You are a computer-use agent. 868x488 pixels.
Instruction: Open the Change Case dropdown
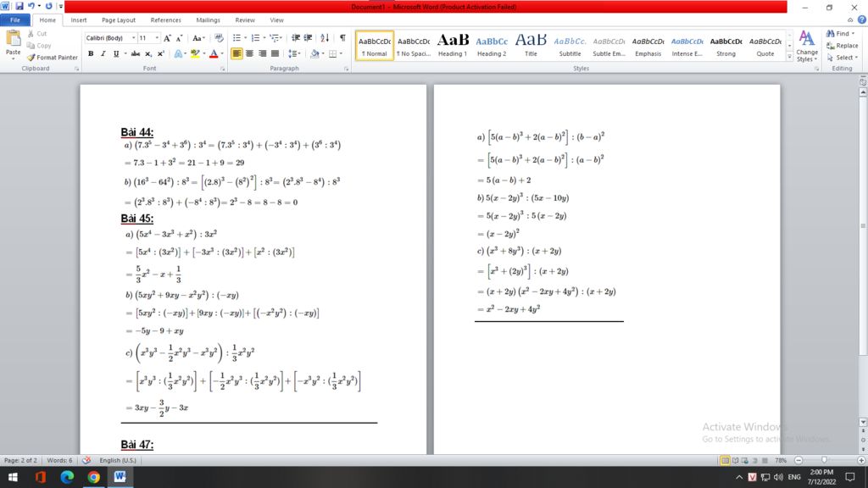(x=198, y=38)
